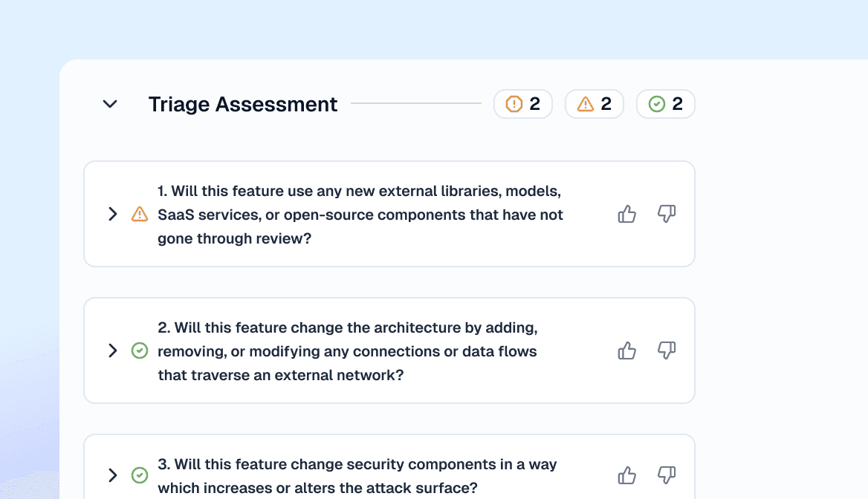Click the green checkmark icon on question 3
Image resolution: width=868 pixels, height=499 pixels.
click(140, 475)
